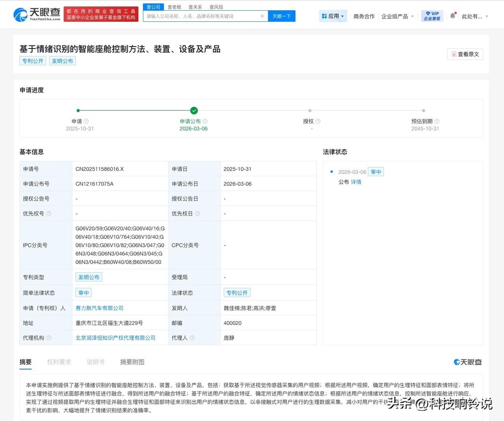Viewport: 504px width, 421px height.
Task: Clear the search box with the × icon
Action: pos(262,16)
